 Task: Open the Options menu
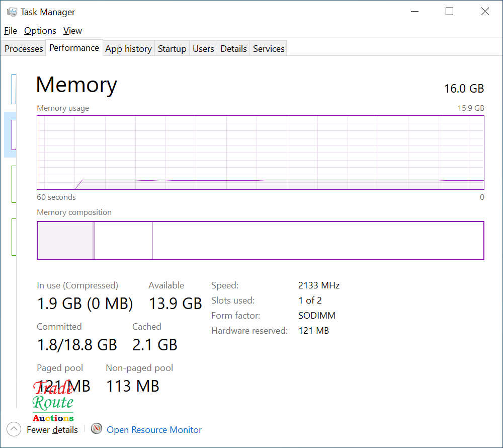click(x=40, y=31)
